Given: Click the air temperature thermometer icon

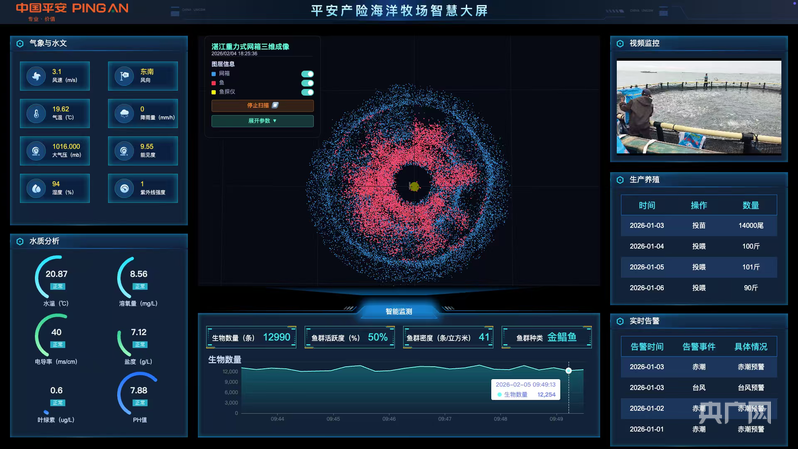Looking at the screenshot, I should 36,114.
